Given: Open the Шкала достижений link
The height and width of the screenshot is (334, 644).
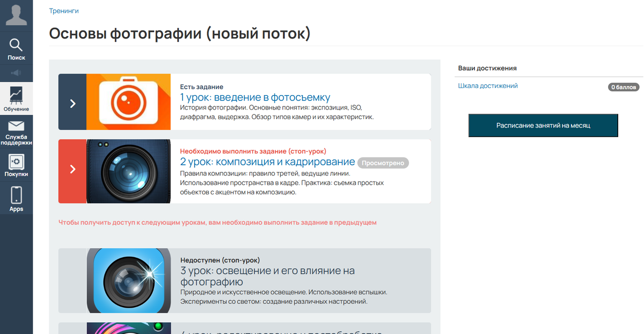Looking at the screenshot, I should point(488,86).
